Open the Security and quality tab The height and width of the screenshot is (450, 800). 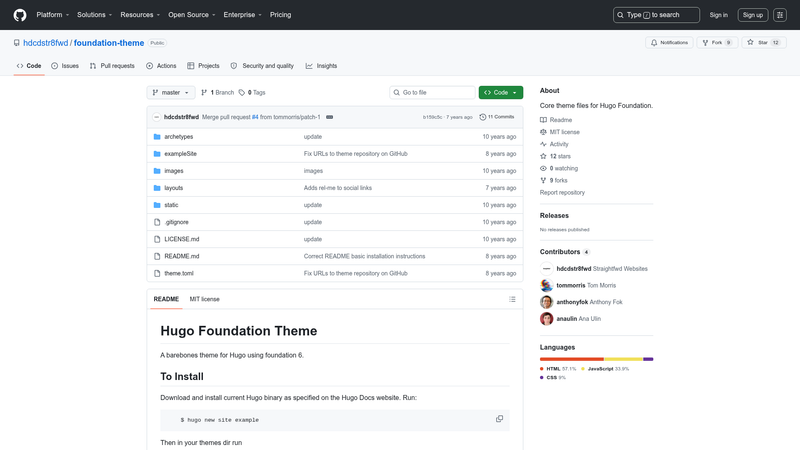262,66
